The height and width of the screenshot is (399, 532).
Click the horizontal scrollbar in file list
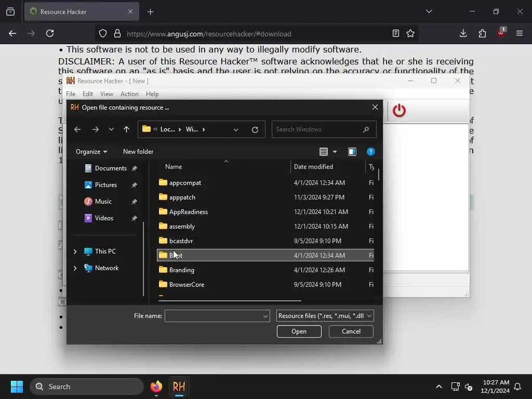click(x=230, y=301)
